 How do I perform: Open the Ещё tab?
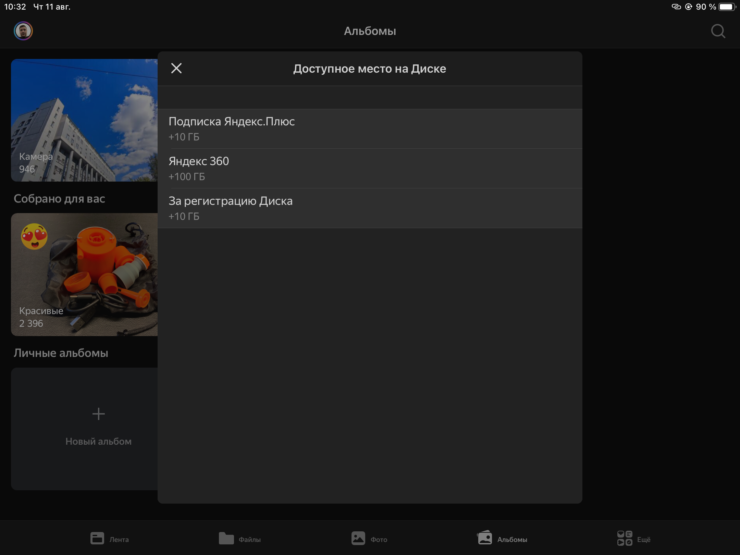click(x=633, y=538)
